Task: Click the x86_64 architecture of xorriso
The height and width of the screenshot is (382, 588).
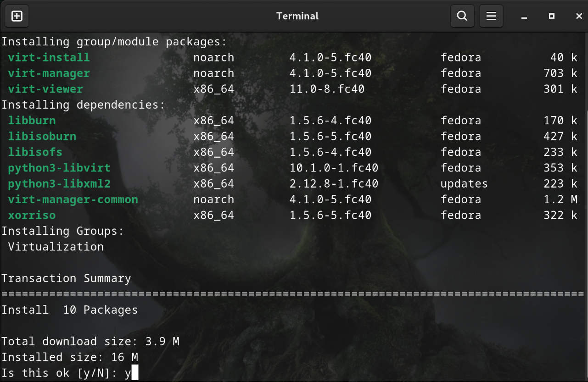Action: pos(213,215)
